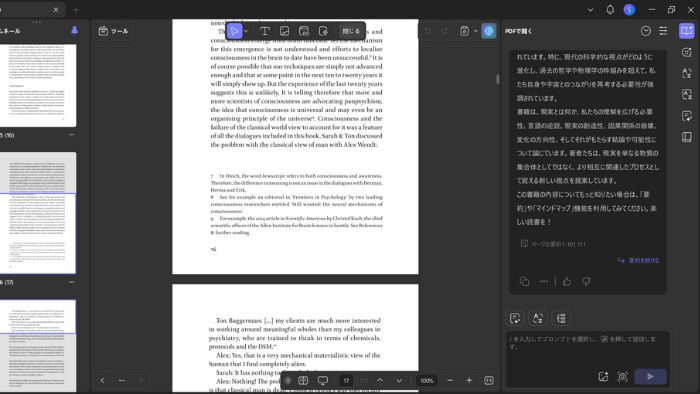Select the Image edit tool
This screenshot has width=700, height=394.
[284, 31]
